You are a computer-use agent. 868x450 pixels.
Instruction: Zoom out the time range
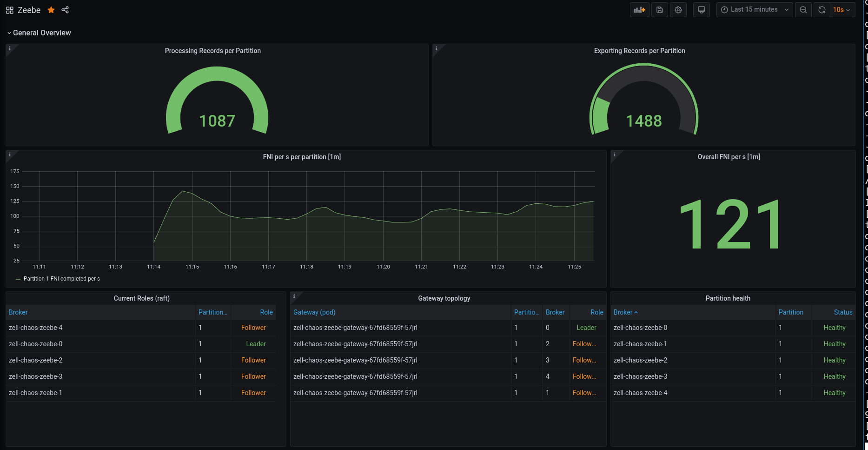[x=803, y=10]
